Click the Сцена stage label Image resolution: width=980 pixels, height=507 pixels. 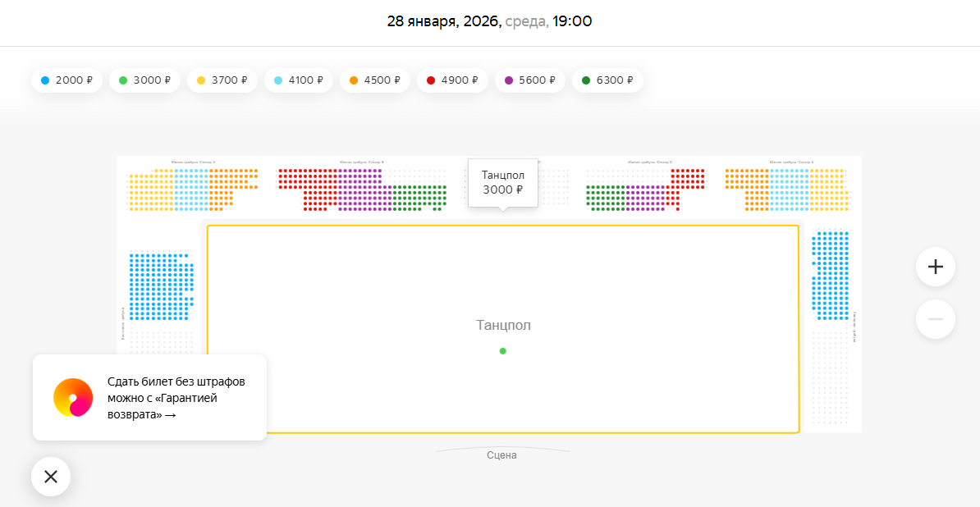[501, 455]
